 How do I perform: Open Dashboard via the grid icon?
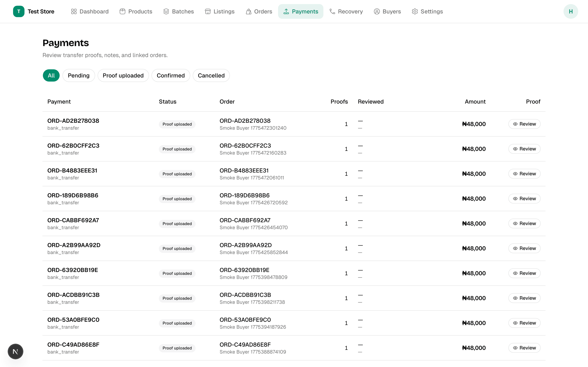74,11
